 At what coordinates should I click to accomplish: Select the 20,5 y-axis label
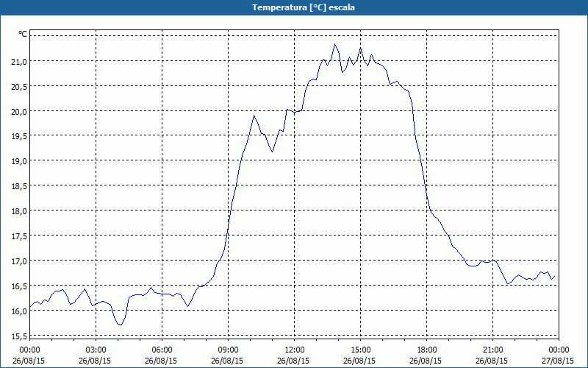coord(19,86)
